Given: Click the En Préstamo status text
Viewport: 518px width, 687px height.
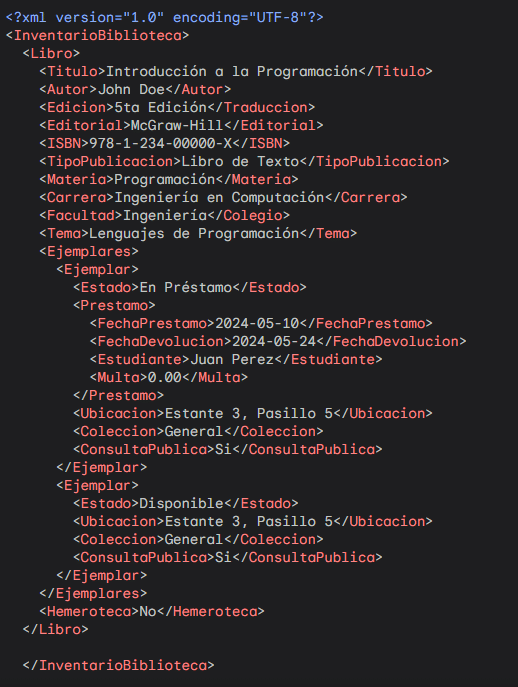Looking at the screenshot, I should click(185, 287).
